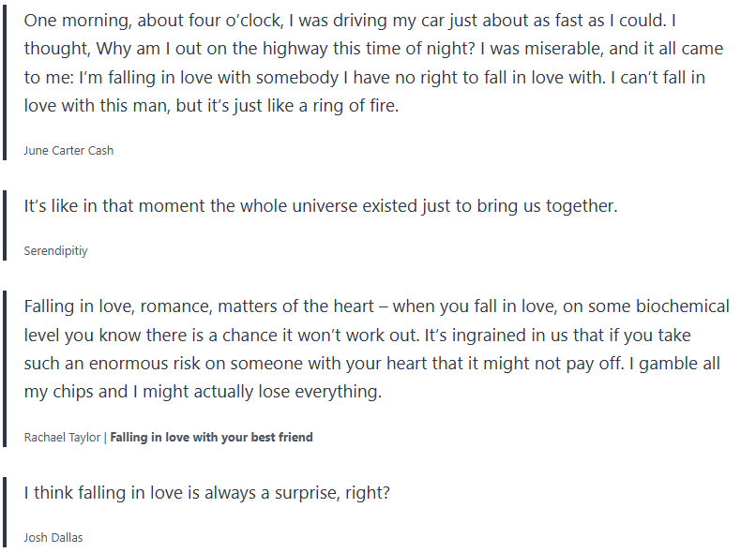Click the "Josh Dallas" attribution

click(53, 538)
